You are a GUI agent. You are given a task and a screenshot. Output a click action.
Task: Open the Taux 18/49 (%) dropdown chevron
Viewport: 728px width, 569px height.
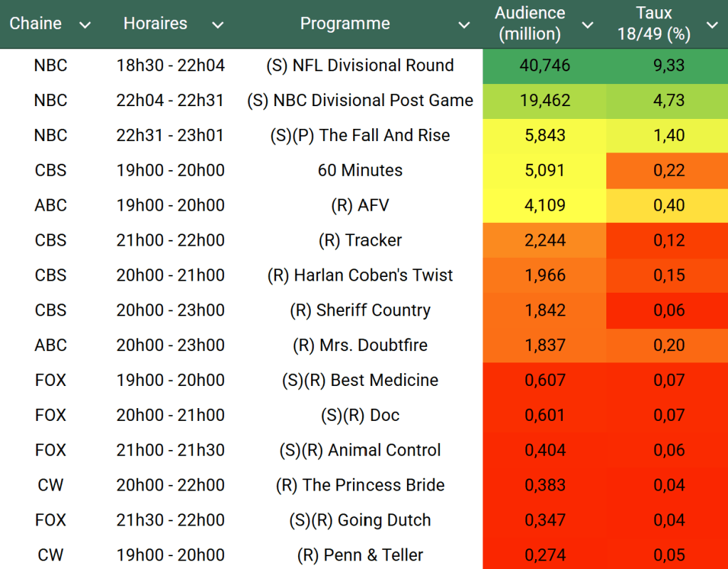point(712,26)
